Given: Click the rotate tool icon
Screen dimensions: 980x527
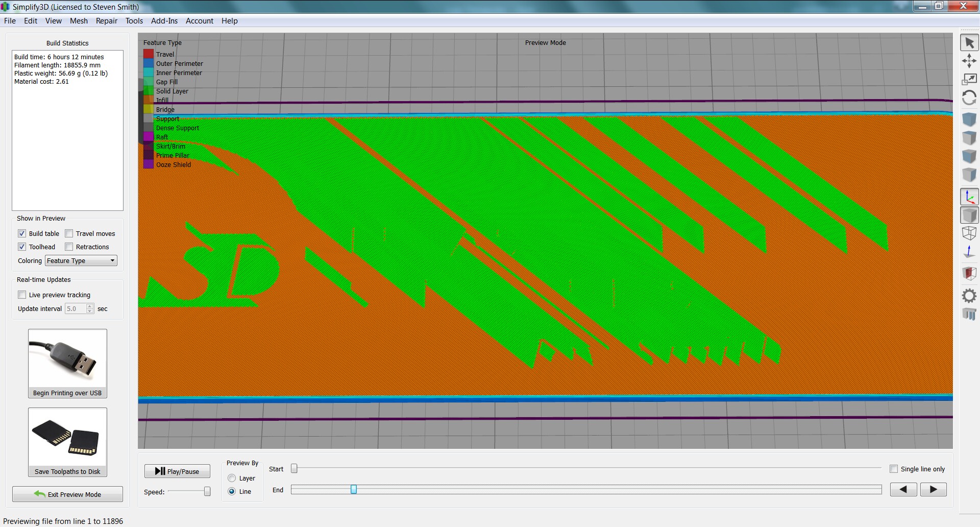Looking at the screenshot, I should click(x=969, y=98).
